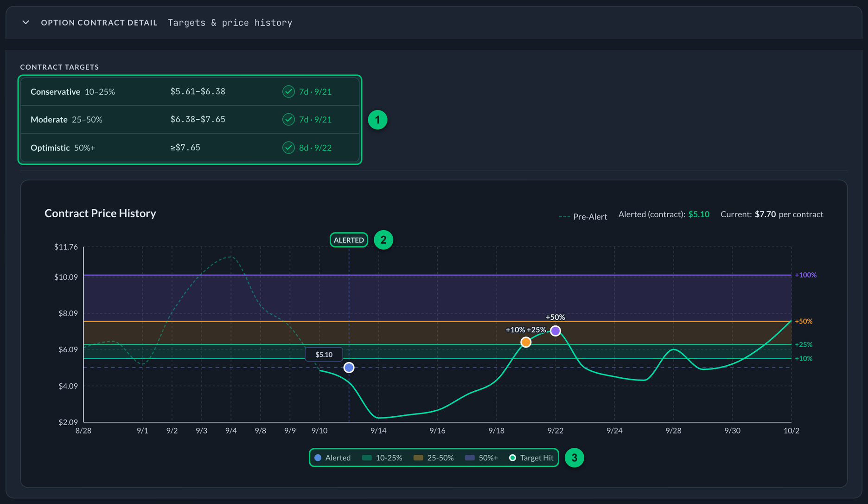This screenshot has height=504, width=868.
Task: Click the +10% level label at right axis
Action: coord(804,358)
